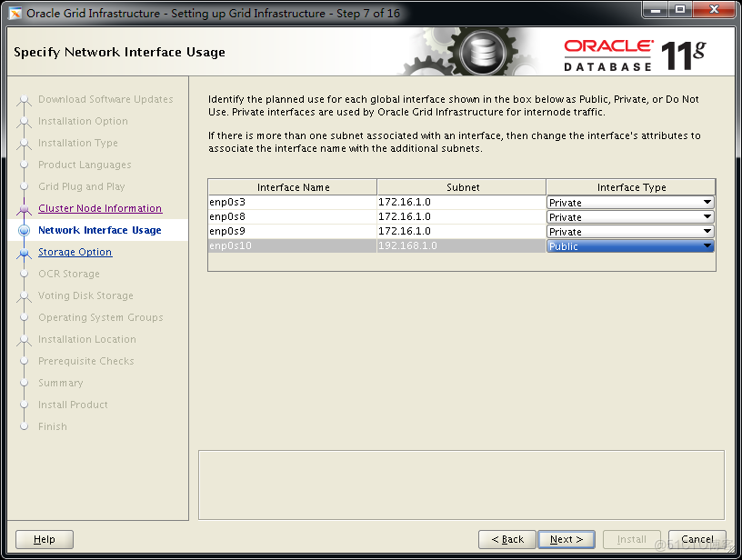
Task: Select the enp0s9 interface name cell
Action: click(293, 231)
